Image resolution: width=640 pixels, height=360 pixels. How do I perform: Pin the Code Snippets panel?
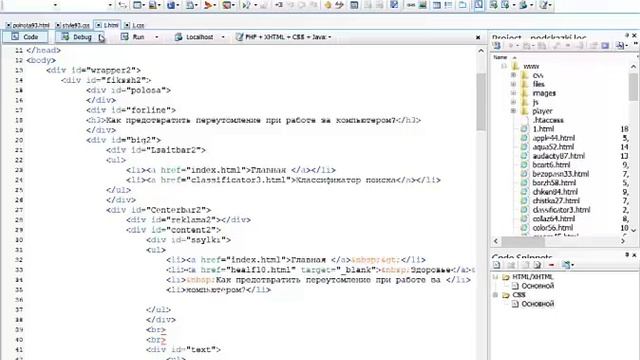tap(627, 255)
